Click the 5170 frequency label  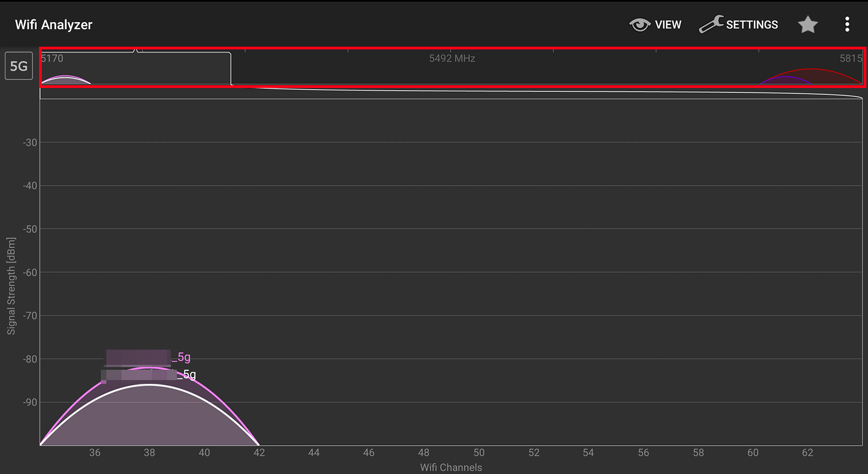52,58
